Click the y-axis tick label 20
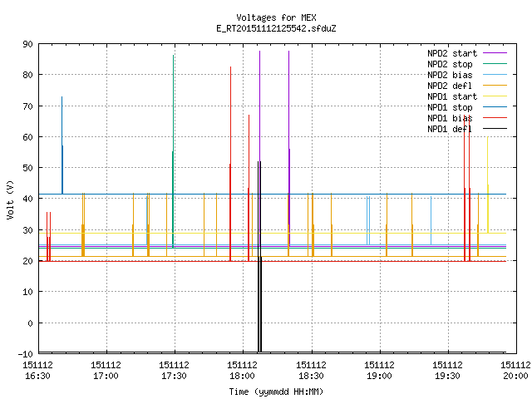 (x=27, y=261)
